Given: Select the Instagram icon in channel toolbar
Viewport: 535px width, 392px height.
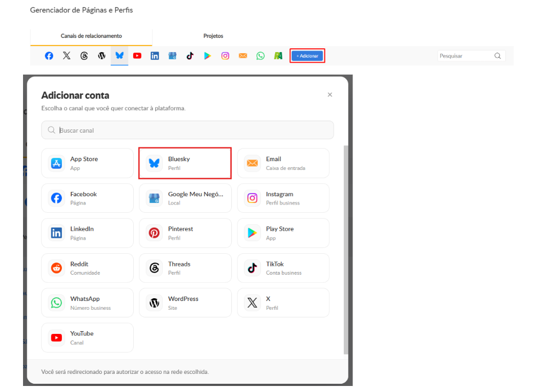Looking at the screenshot, I should (225, 55).
